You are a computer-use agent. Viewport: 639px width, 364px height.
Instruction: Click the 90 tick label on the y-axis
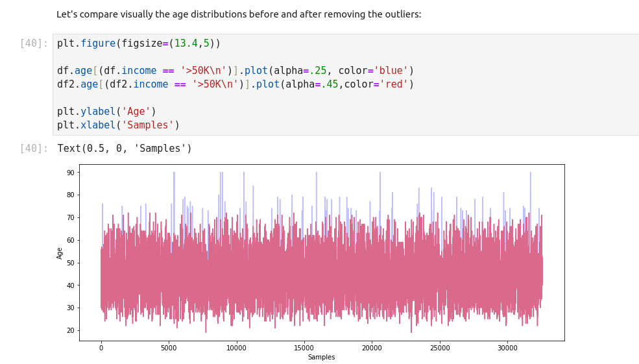70,173
